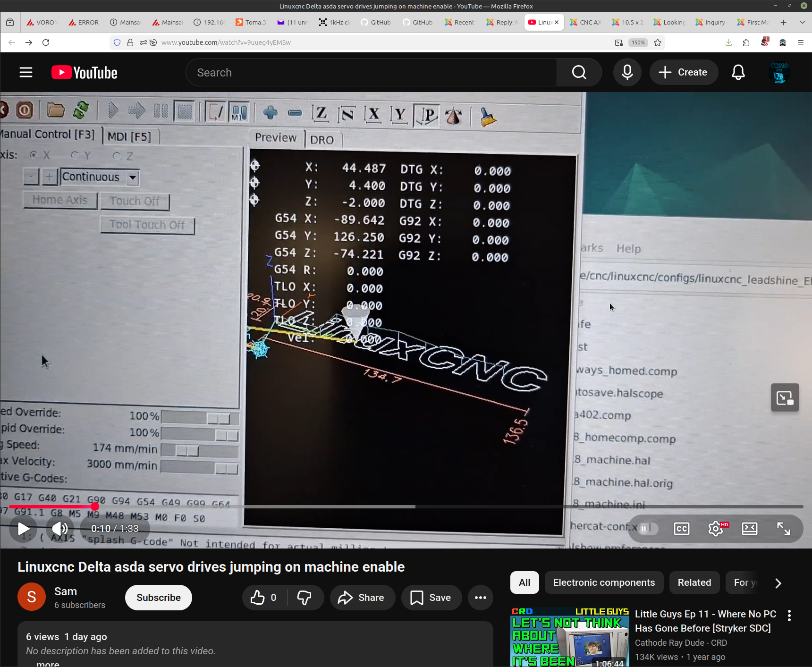Click the Share button

tap(362, 598)
